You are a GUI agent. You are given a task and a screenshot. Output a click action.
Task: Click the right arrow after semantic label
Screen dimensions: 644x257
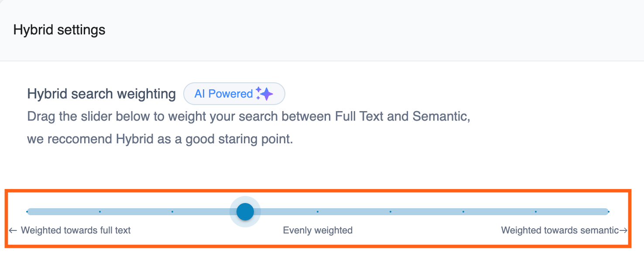[625, 230]
